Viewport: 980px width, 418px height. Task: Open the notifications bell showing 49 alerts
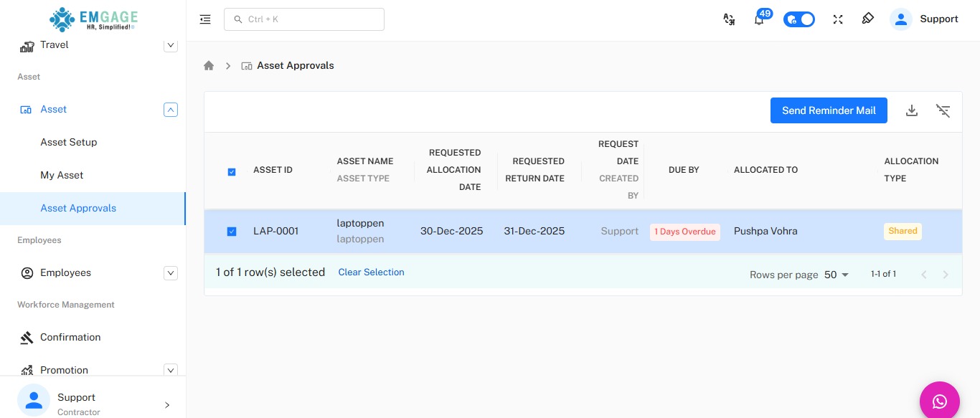pyautogui.click(x=758, y=19)
